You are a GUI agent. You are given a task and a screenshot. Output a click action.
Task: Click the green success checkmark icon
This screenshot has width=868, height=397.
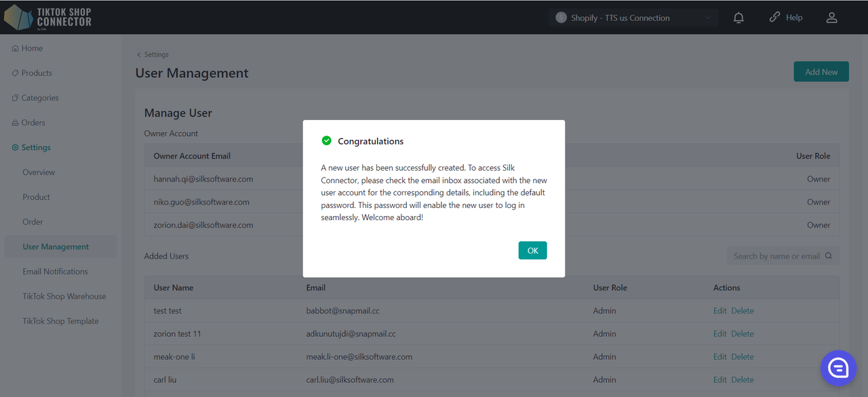326,141
